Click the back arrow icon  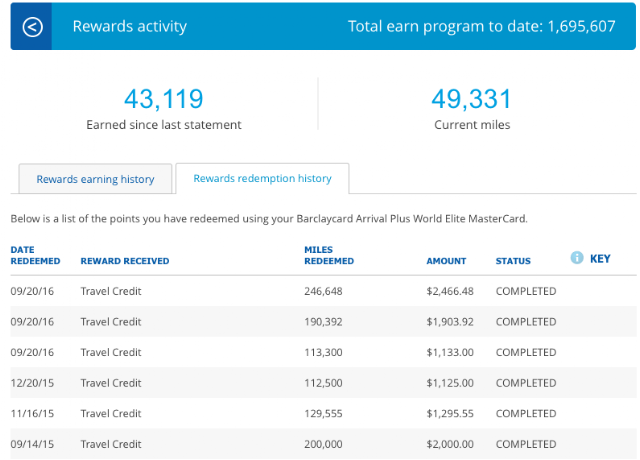coord(32,27)
